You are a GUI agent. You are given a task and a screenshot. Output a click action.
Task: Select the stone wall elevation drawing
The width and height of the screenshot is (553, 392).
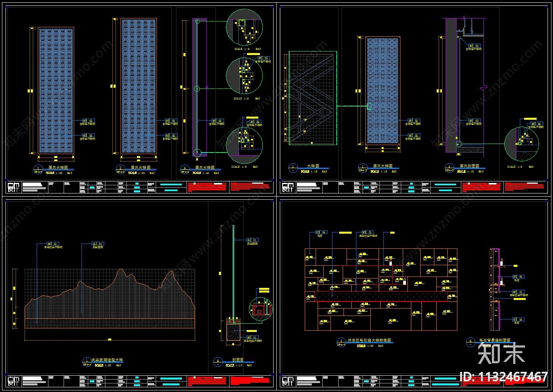381,289
